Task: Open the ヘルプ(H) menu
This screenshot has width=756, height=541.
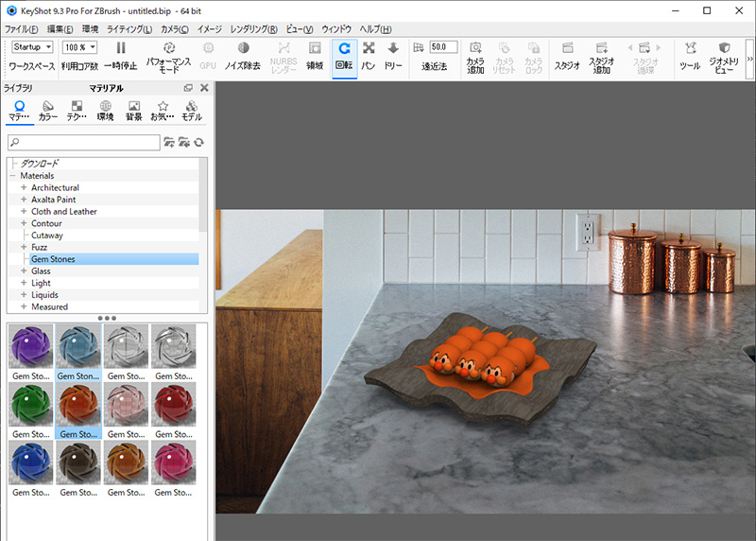Action: (375, 29)
